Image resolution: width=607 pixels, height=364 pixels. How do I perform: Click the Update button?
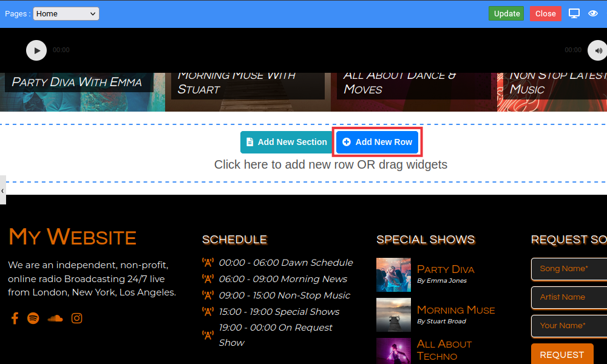pyautogui.click(x=506, y=13)
